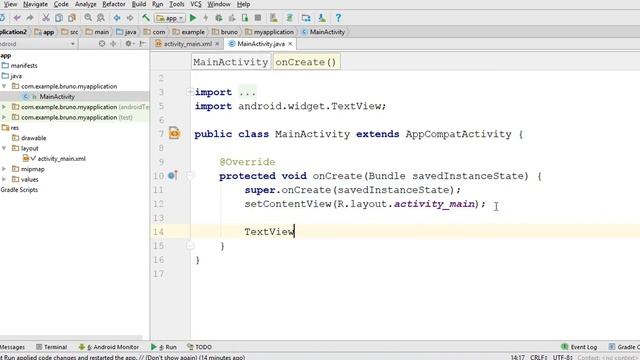Click the myapplication folder in navigation bar
The image size is (640, 360).
(269, 32)
